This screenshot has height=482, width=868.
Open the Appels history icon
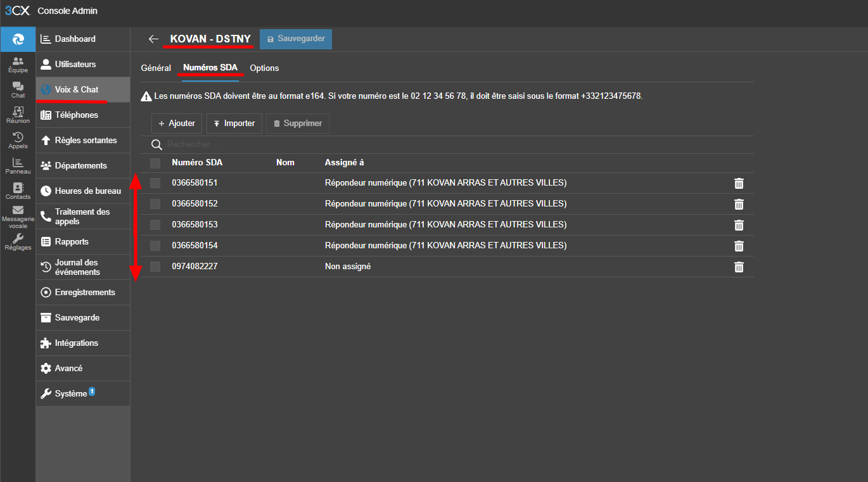(18, 141)
